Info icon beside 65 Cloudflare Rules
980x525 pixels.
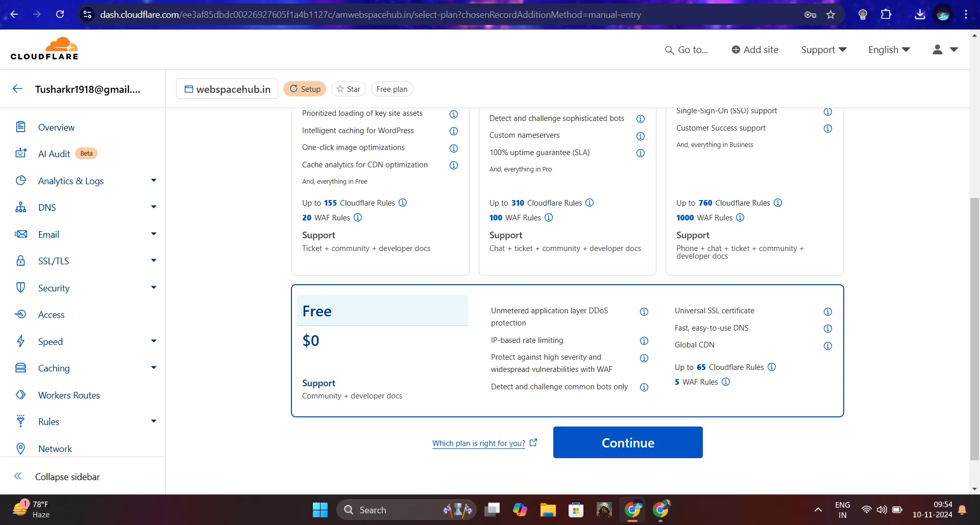(772, 367)
